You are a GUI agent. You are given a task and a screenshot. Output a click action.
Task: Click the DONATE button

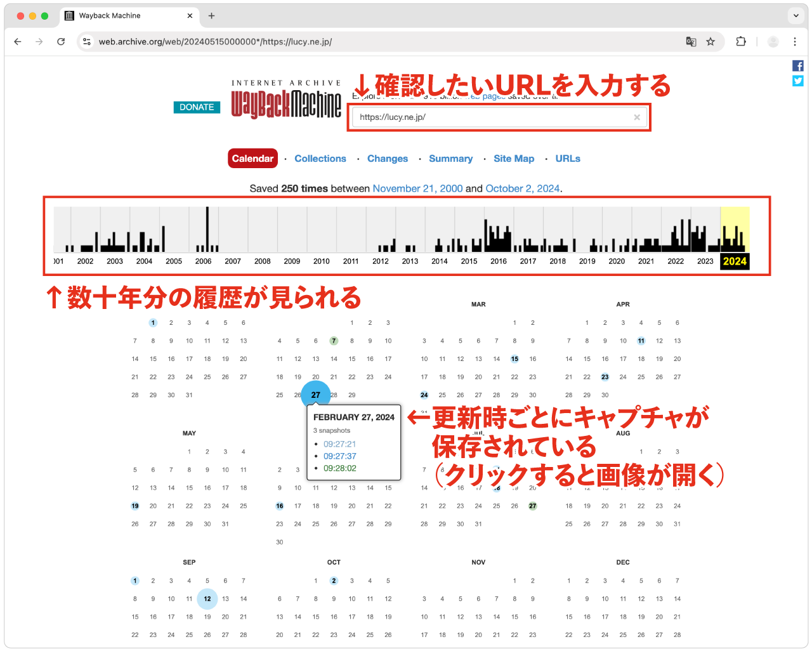[197, 107]
